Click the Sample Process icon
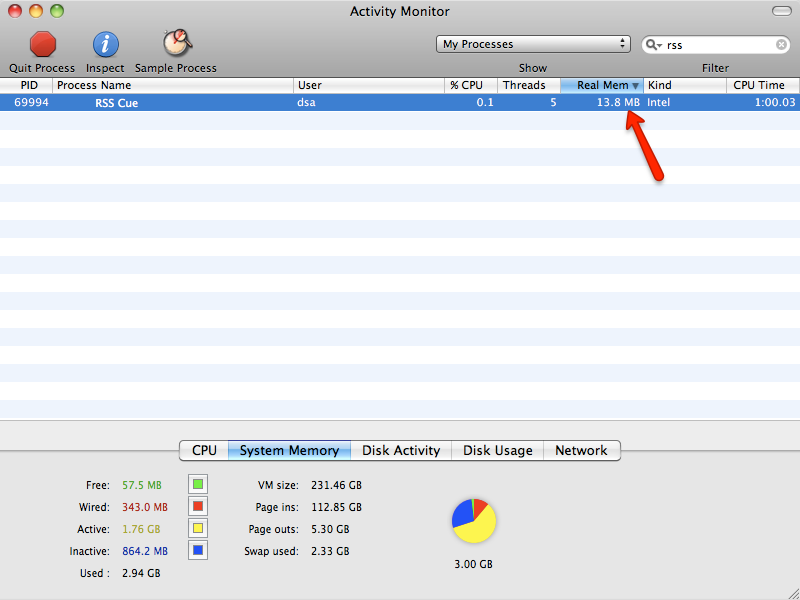This screenshot has width=800, height=600. pyautogui.click(x=177, y=43)
